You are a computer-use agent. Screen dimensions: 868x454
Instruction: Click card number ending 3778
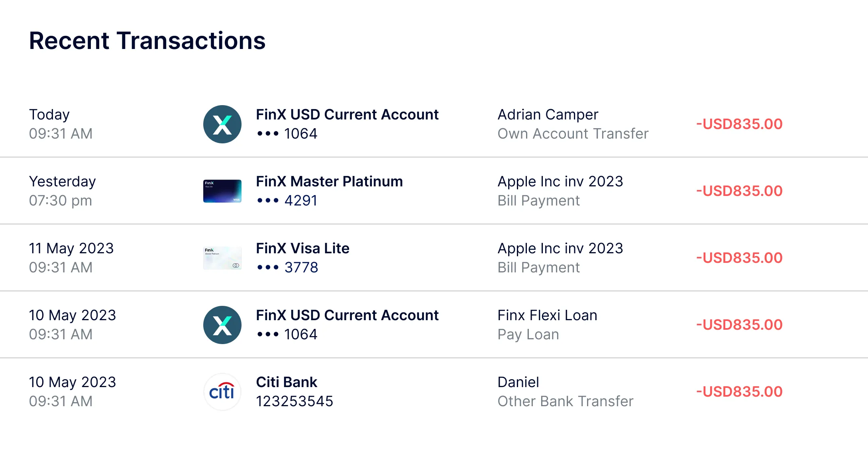(287, 268)
